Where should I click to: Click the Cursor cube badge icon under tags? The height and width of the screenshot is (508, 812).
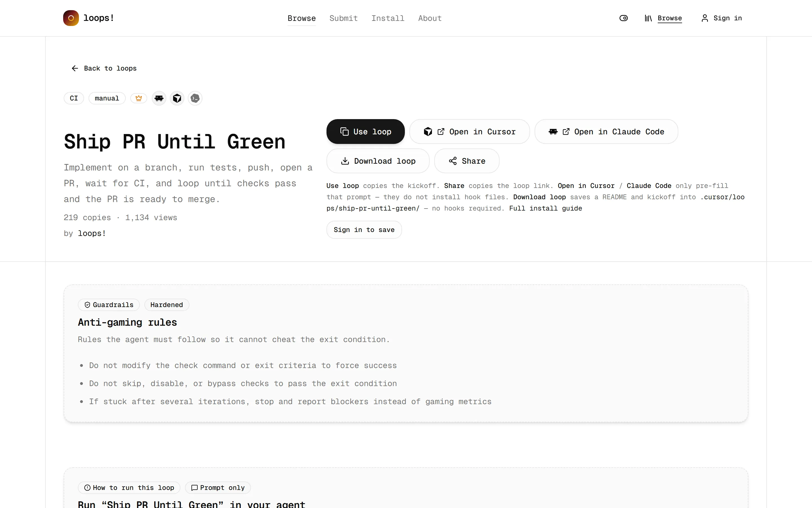point(177,98)
